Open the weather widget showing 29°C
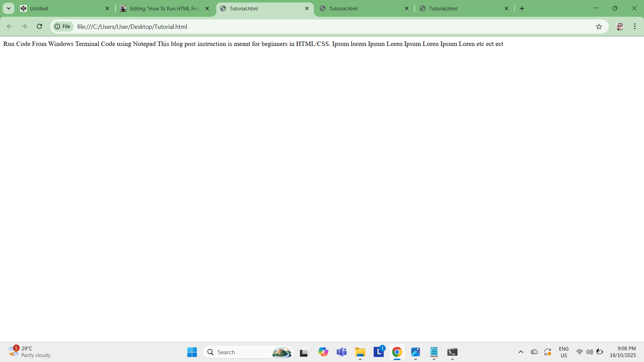Viewport: 644px width, 362px height. [30, 352]
